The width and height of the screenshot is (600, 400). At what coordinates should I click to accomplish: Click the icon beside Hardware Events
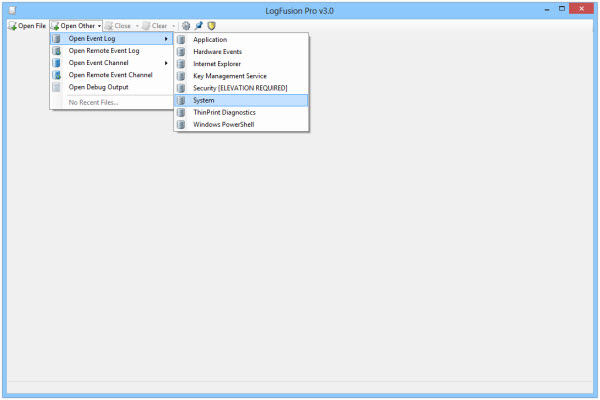pos(181,52)
